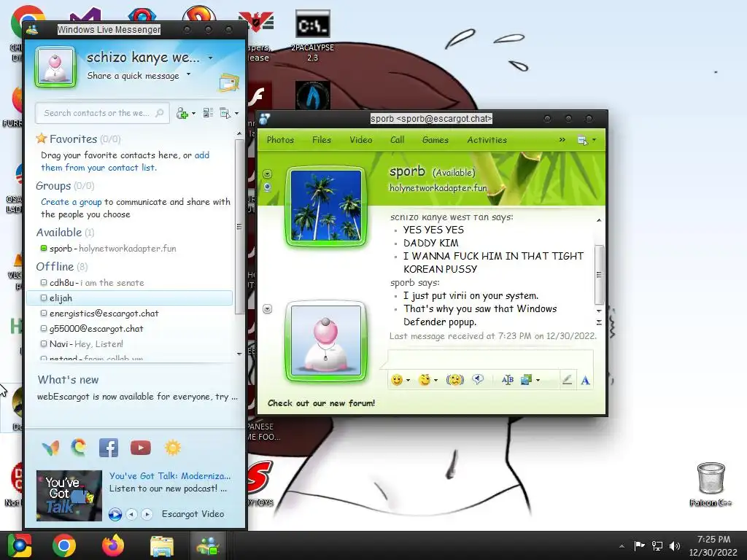Open File Explorer from the taskbar
This screenshot has height=560, width=747.
[162, 546]
